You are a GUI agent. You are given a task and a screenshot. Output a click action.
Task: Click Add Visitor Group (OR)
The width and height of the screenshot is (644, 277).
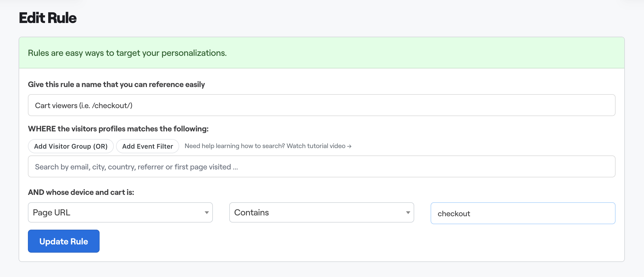[71, 146]
